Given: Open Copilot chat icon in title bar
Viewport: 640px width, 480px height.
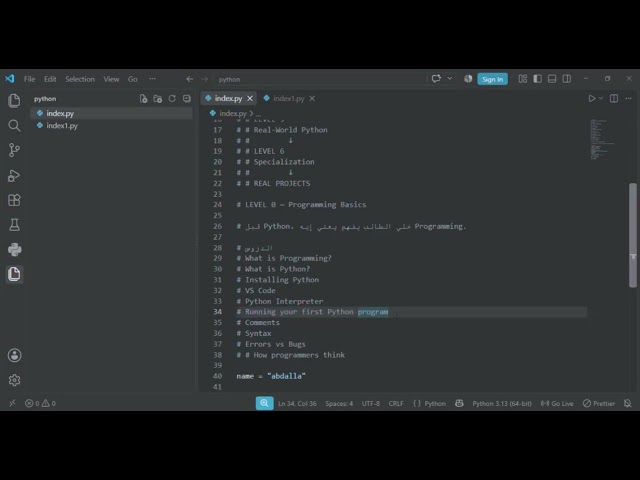Looking at the screenshot, I should coord(436,79).
